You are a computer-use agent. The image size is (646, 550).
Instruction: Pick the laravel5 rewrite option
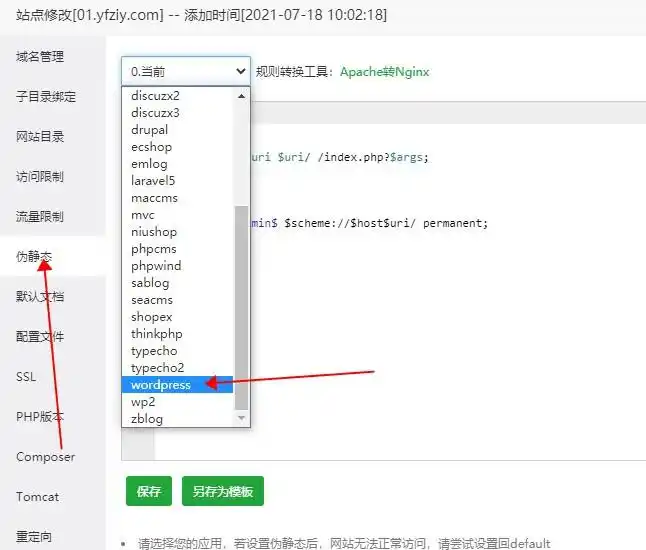pyautogui.click(x=152, y=181)
